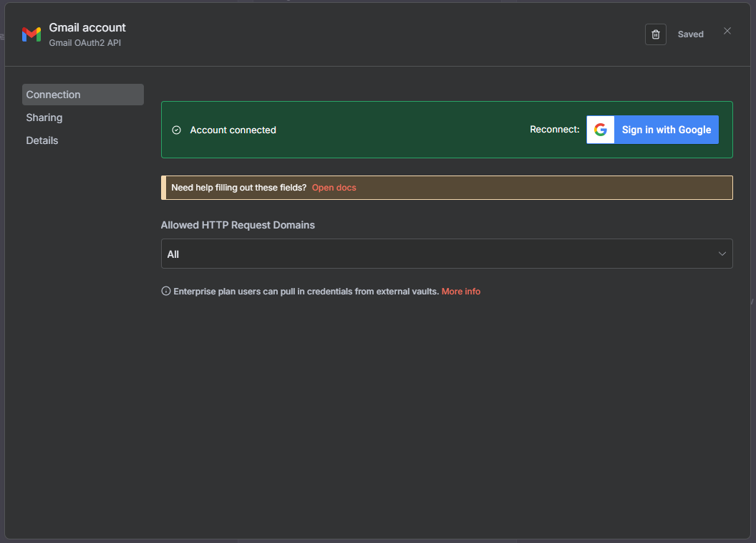Click the Need help filling out text
This screenshot has height=543, width=756.
click(x=239, y=188)
